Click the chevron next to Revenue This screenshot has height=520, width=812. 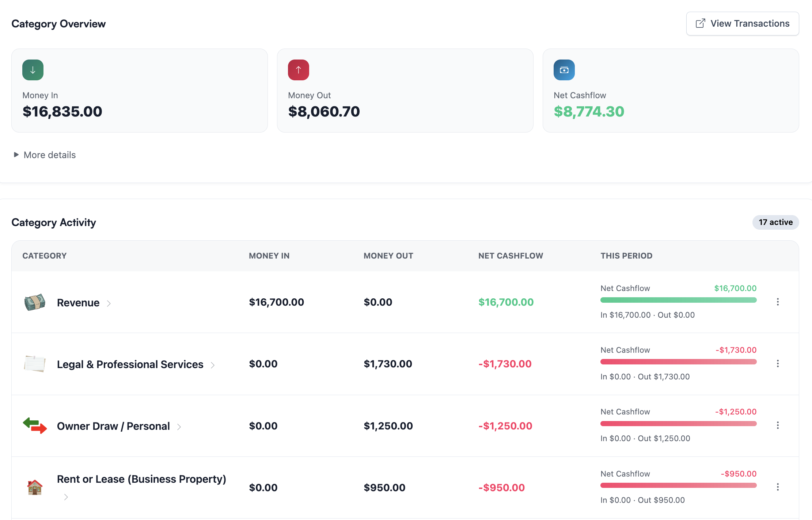click(x=109, y=303)
